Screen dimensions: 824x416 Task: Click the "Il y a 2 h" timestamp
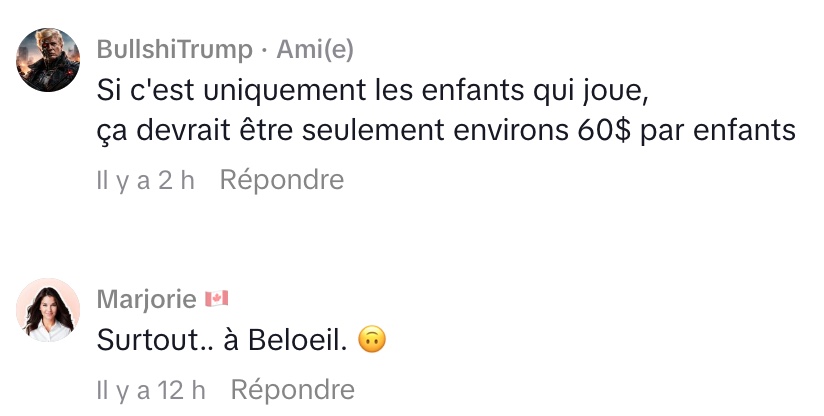145,180
